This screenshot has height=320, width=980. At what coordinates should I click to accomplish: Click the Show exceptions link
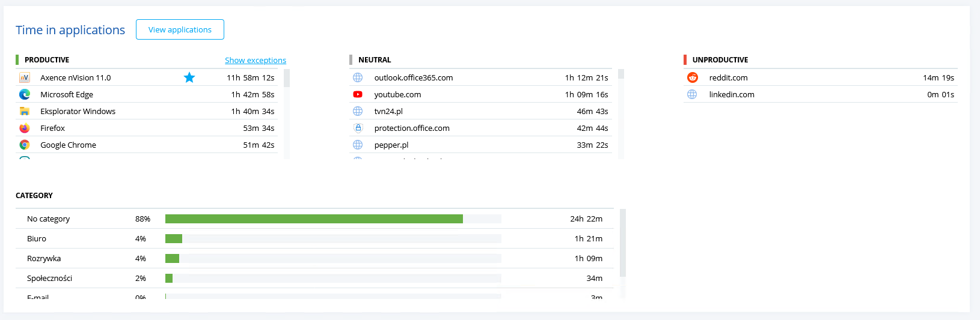(256, 60)
